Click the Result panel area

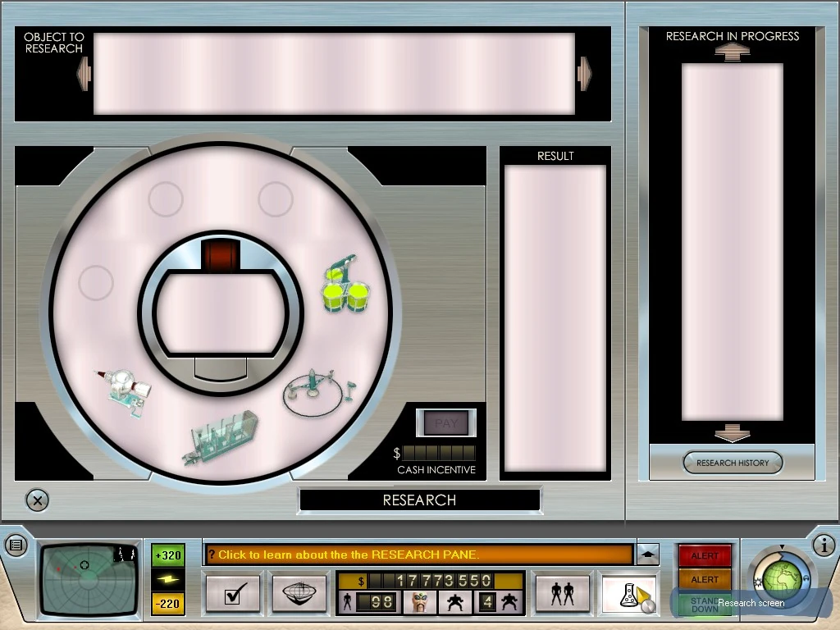pyautogui.click(x=555, y=318)
